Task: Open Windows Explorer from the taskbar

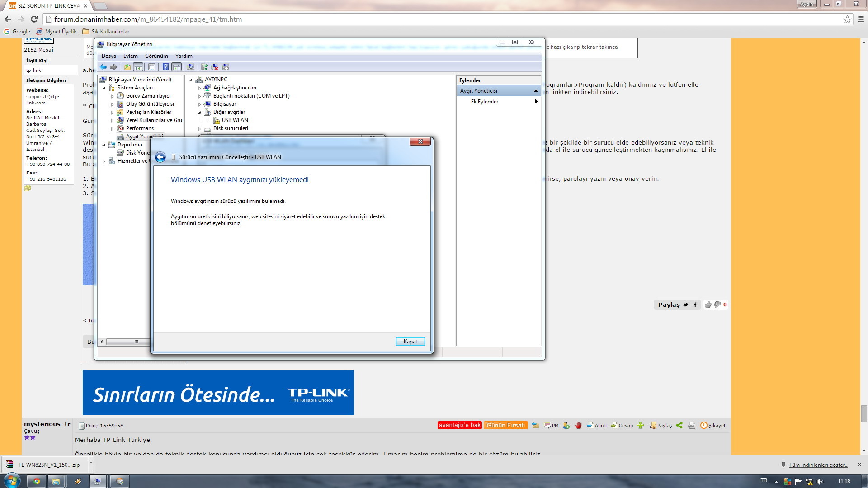Action: click(56, 481)
